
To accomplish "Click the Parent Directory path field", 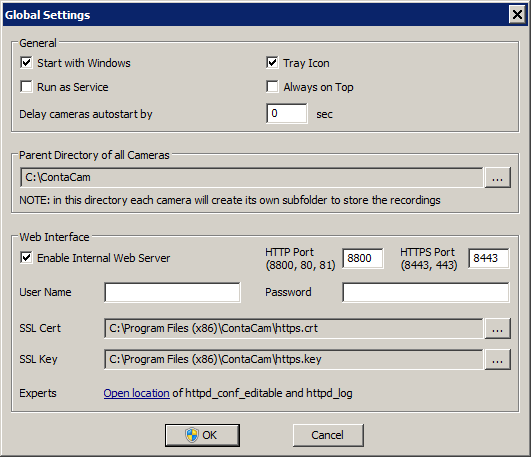I will (252, 177).
